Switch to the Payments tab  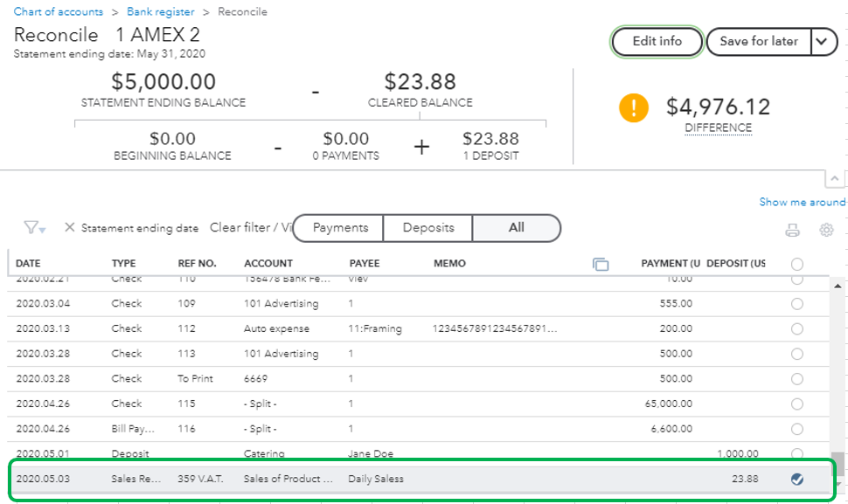point(340,228)
